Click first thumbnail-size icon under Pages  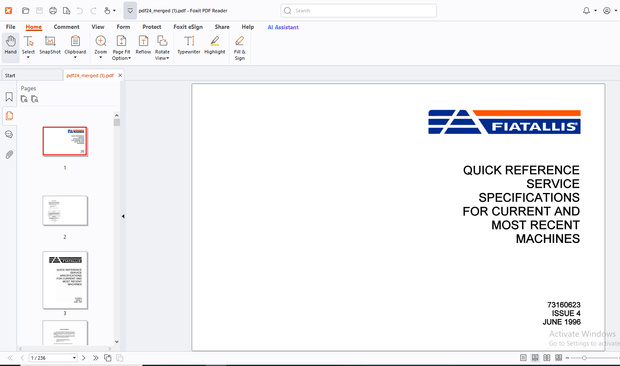24,99
